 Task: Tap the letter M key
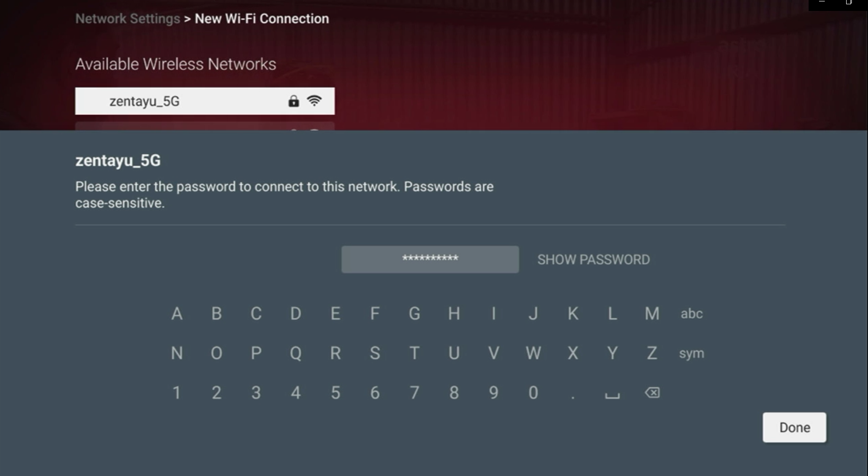coord(652,314)
